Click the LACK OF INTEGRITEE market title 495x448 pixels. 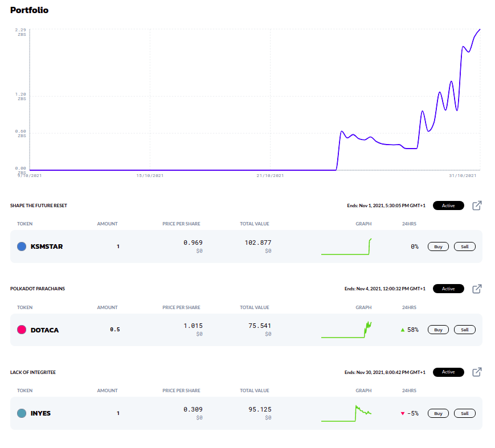pos(33,372)
